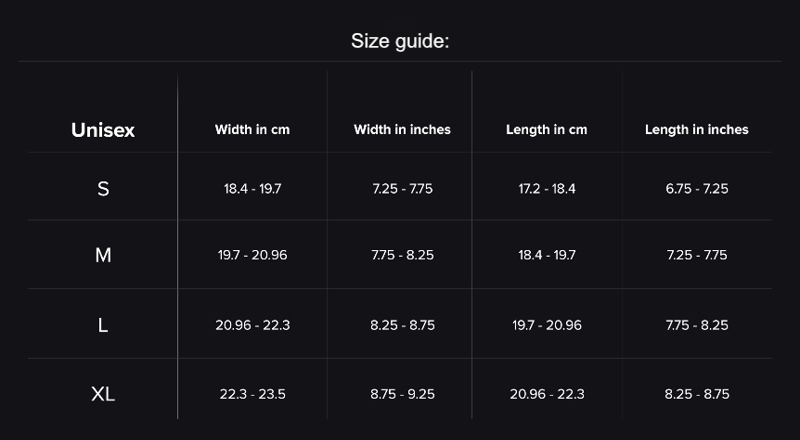Image resolution: width=800 pixels, height=440 pixels.
Task: Select the Unisex header cell
Action: point(103,130)
